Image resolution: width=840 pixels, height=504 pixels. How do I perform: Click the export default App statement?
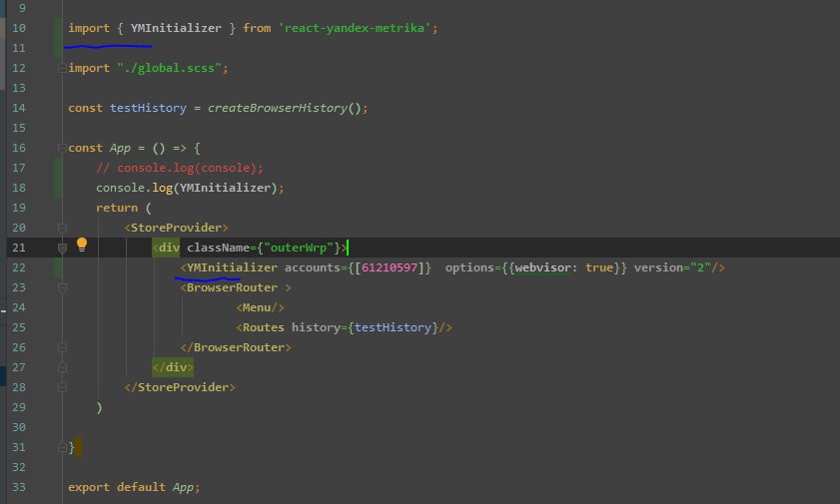134,487
